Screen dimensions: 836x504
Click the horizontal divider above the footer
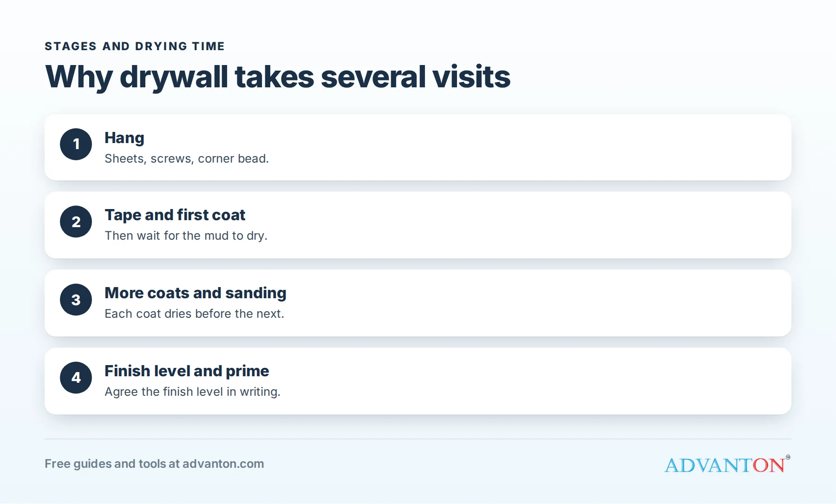coord(418,439)
